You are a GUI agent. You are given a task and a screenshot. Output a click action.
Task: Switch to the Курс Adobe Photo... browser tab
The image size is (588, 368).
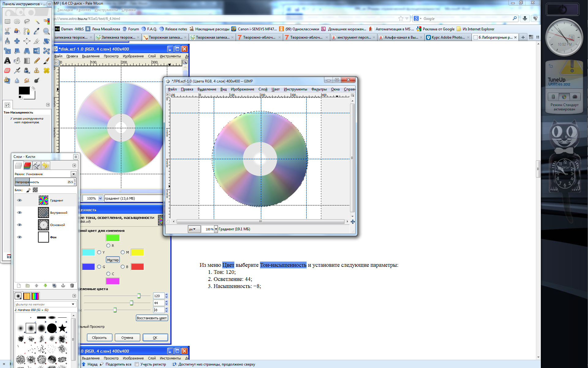448,37
